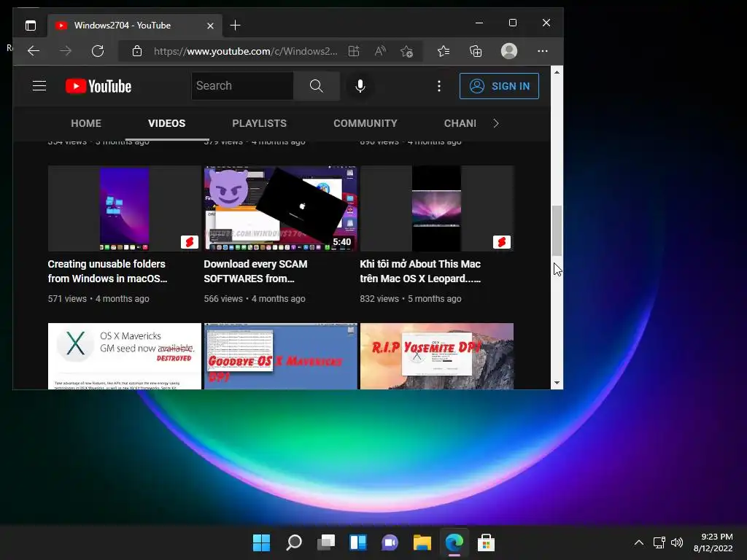This screenshot has height=560, width=747.
Task: Open Edge Settings and more menu
Action: click(x=543, y=51)
